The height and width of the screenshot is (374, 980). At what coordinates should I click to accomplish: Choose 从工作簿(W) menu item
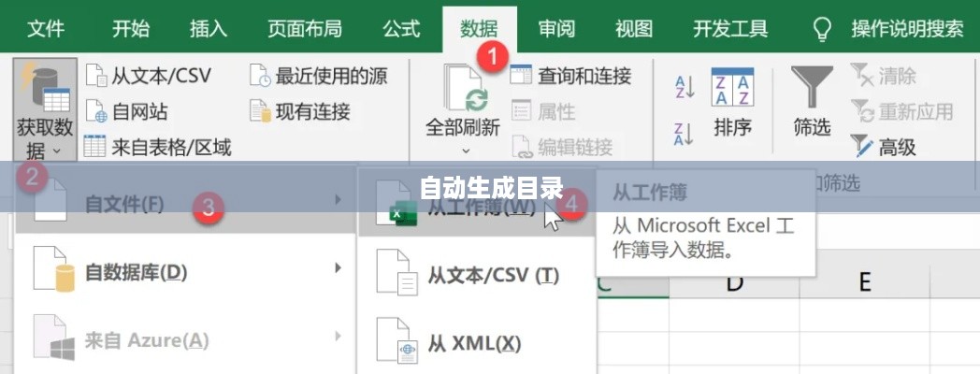(x=477, y=201)
